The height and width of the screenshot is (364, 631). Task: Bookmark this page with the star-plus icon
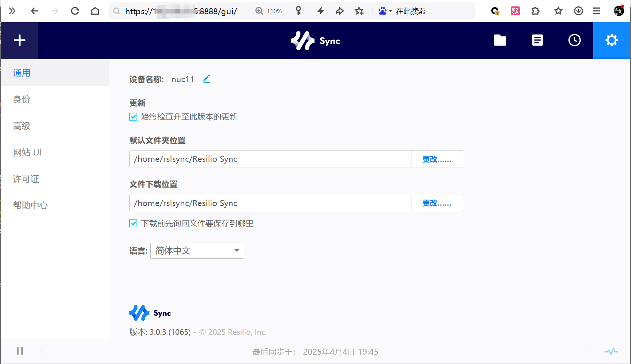(359, 11)
